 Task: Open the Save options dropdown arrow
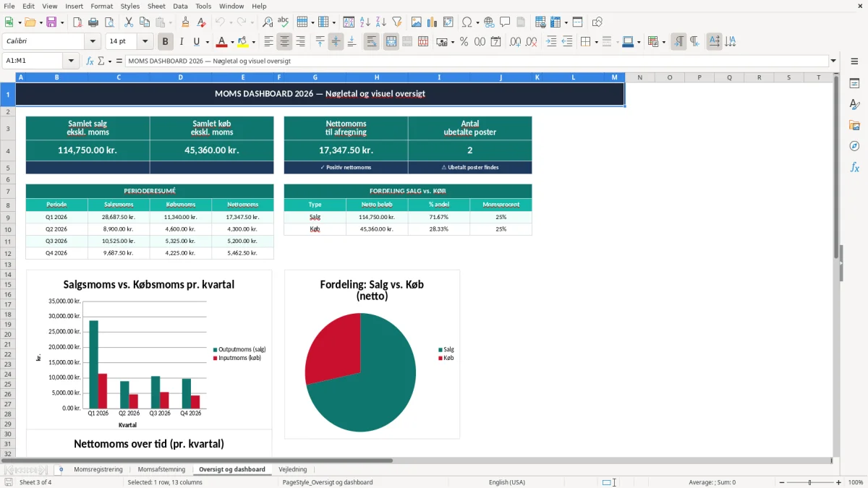(x=61, y=22)
